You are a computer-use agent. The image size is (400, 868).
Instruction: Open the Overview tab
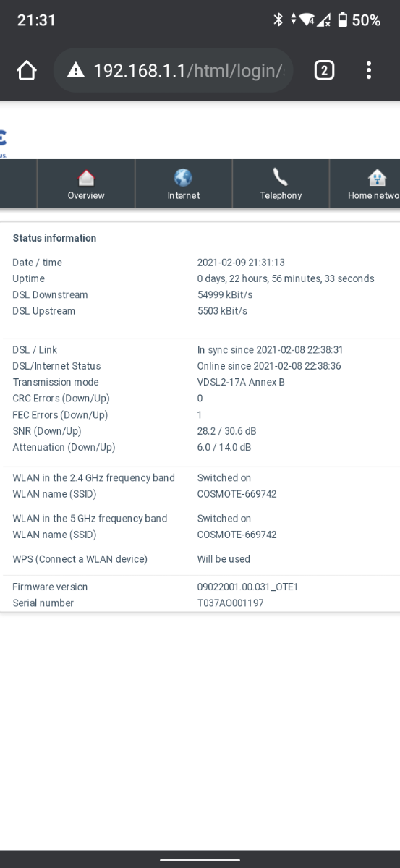tap(86, 183)
